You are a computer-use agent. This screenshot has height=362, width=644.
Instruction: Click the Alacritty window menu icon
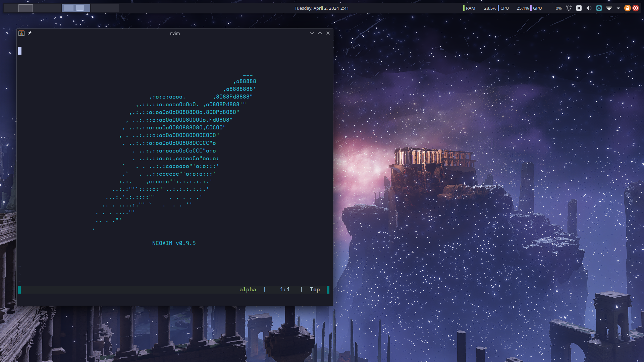(x=21, y=33)
